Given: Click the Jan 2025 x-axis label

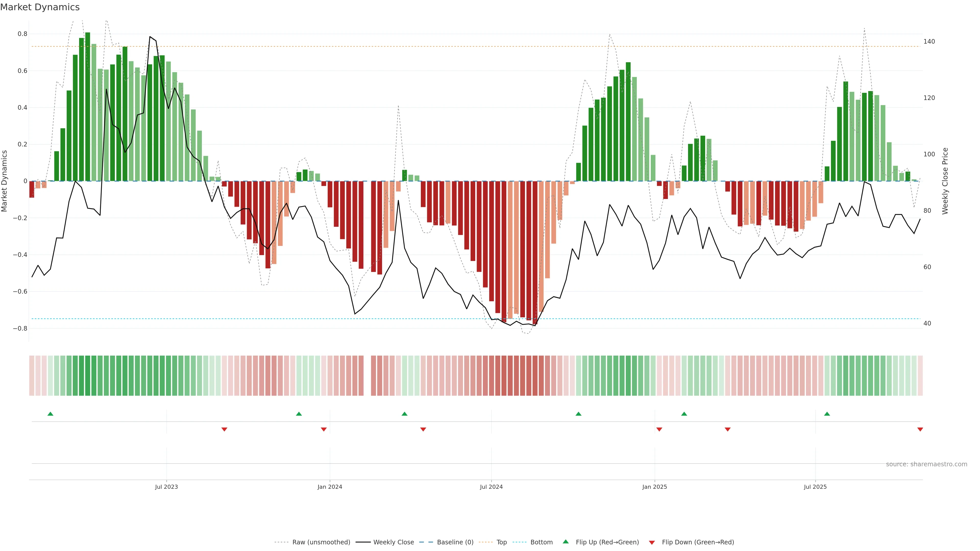Looking at the screenshot, I should [x=654, y=487].
